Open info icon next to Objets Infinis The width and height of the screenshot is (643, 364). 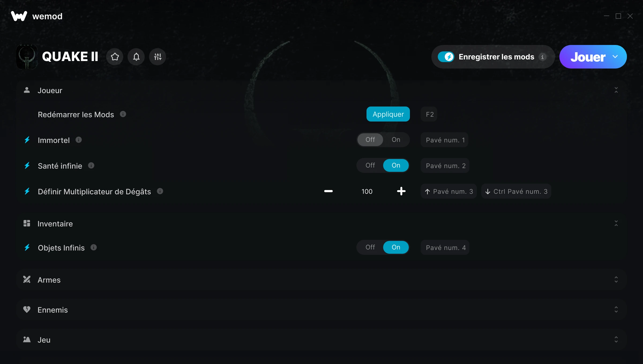click(x=94, y=247)
